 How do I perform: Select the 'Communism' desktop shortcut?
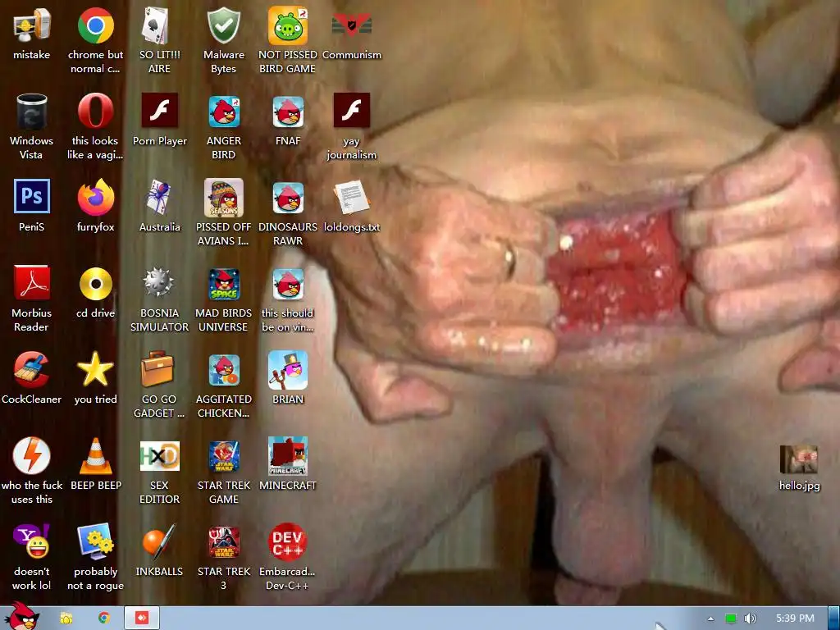click(x=351, y=25)
